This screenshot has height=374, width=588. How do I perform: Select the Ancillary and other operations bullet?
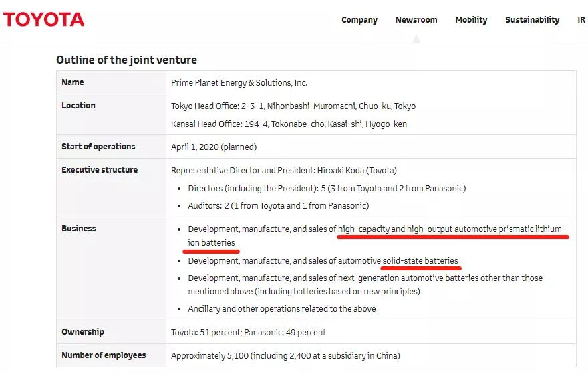pyautogui.click(x=281, y=309)
